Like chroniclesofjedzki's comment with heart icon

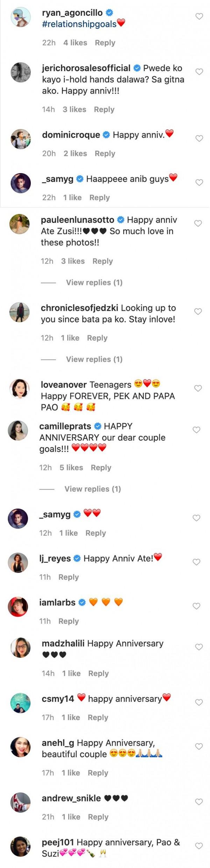tap(198, 312)
